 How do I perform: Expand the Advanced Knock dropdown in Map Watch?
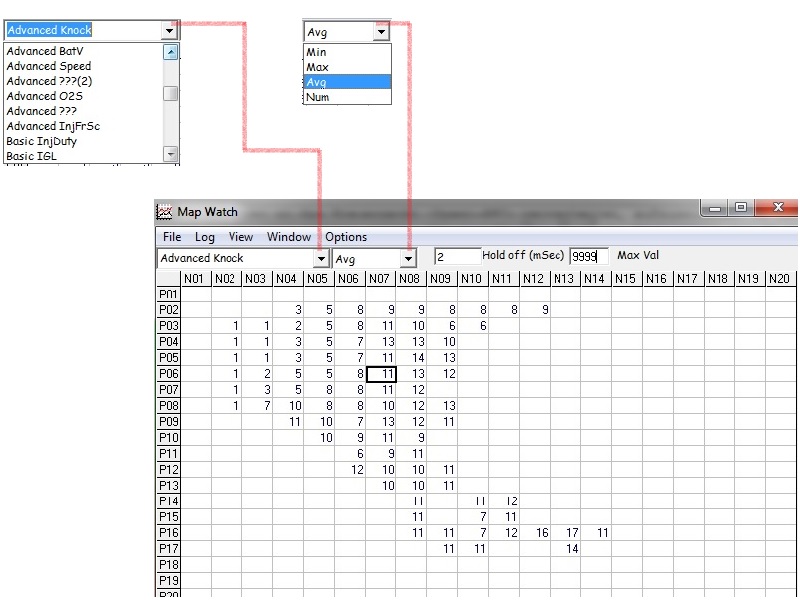point(321,258)
